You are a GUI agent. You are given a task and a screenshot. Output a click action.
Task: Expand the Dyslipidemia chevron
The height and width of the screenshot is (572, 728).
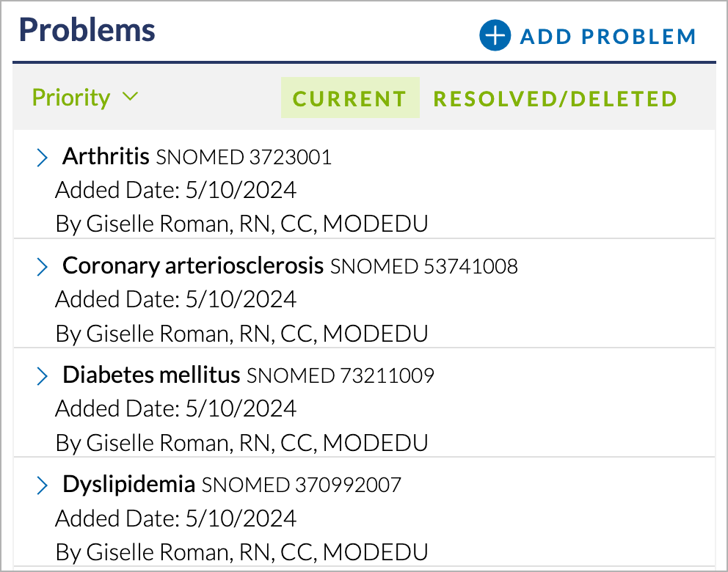(43, 485)
